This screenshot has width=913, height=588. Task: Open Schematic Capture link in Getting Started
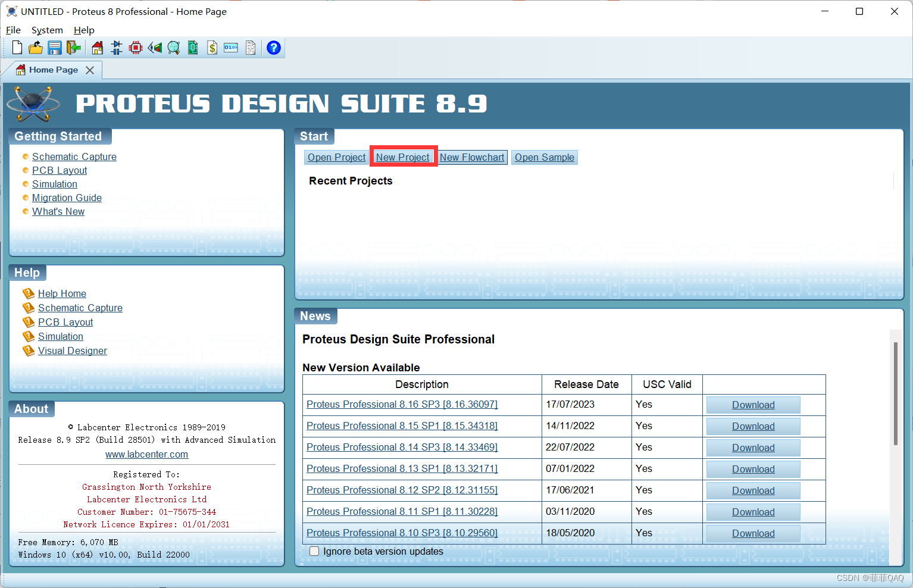coord(74,157)
